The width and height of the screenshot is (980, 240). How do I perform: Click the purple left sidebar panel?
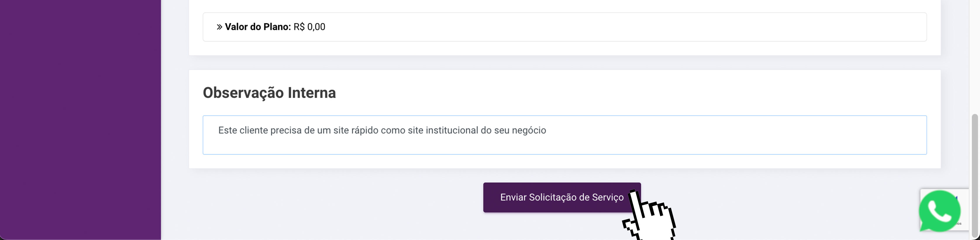point(80,120)
